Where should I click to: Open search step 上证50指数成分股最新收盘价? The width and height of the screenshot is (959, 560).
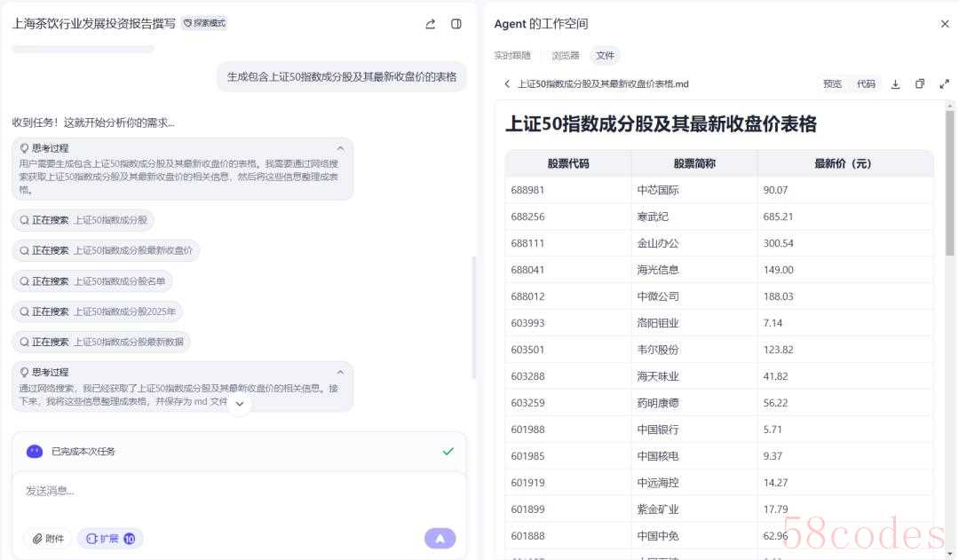click(x=105, y=250)
